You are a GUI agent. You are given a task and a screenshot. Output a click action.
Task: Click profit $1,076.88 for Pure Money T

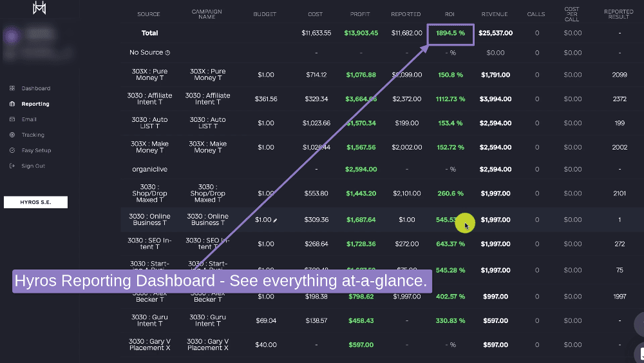[361, 75]
